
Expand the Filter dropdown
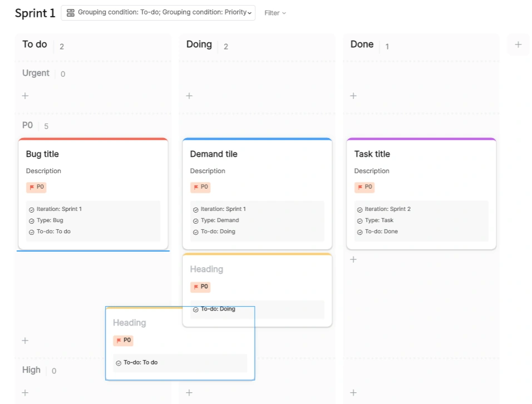point(275,13)
